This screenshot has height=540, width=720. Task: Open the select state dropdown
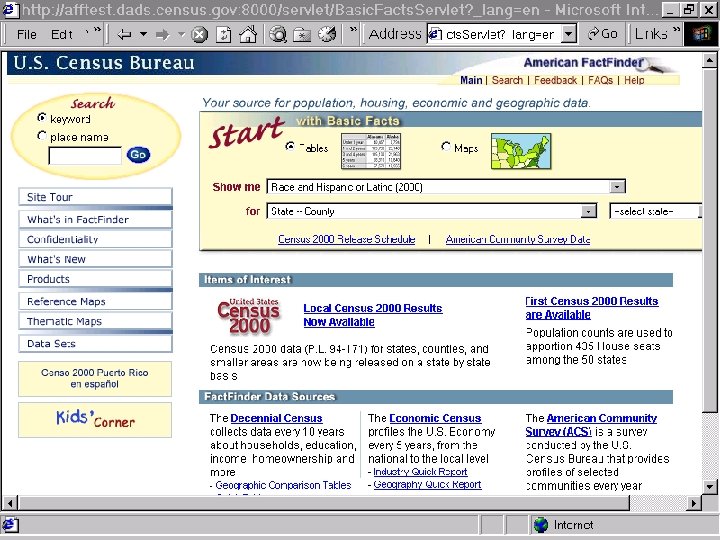(x=655, y=211)
